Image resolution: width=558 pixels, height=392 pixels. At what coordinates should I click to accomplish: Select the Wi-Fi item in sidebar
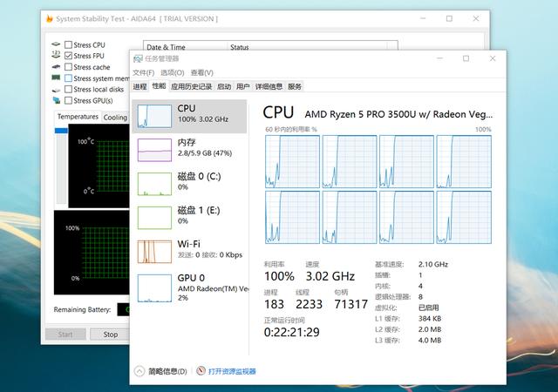[189, 251]
